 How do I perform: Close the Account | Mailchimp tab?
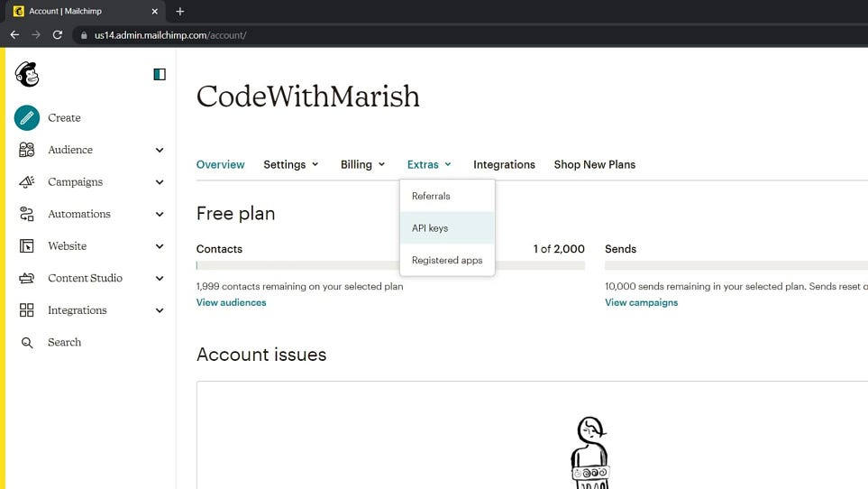click(x=154, y=11)
